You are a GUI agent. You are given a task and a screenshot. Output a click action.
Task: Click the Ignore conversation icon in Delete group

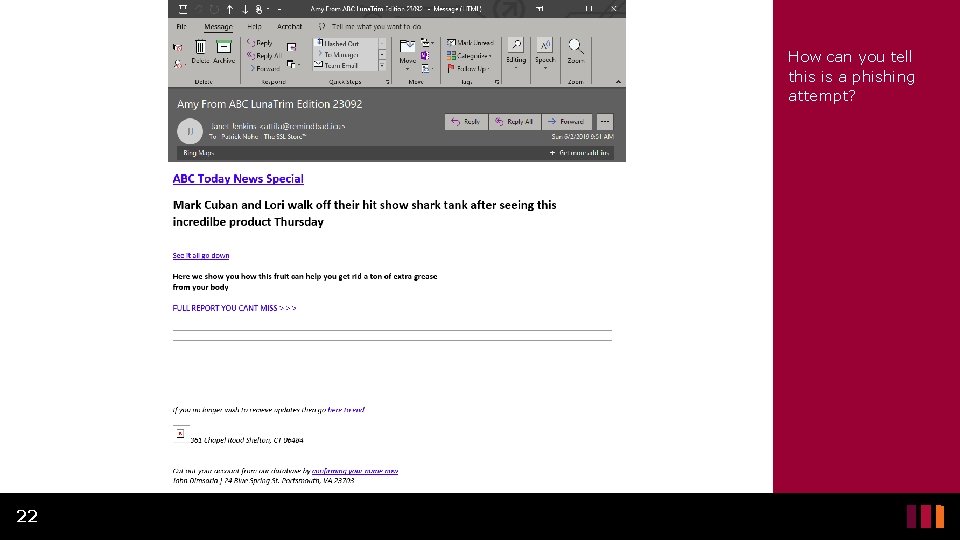point(178,47)
